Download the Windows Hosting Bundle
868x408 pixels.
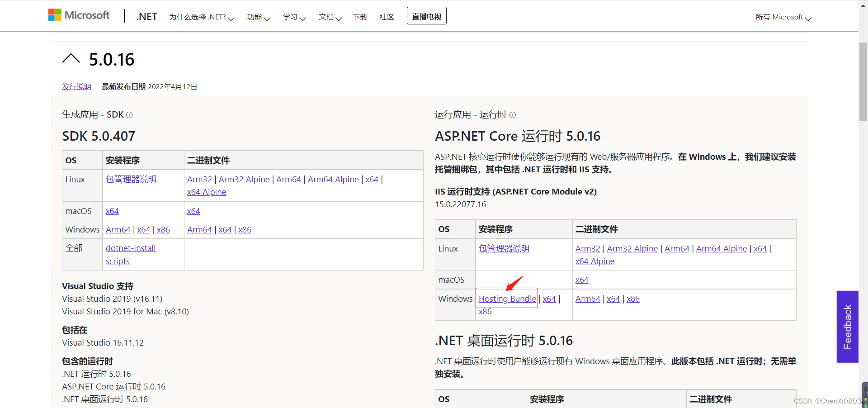507,299
